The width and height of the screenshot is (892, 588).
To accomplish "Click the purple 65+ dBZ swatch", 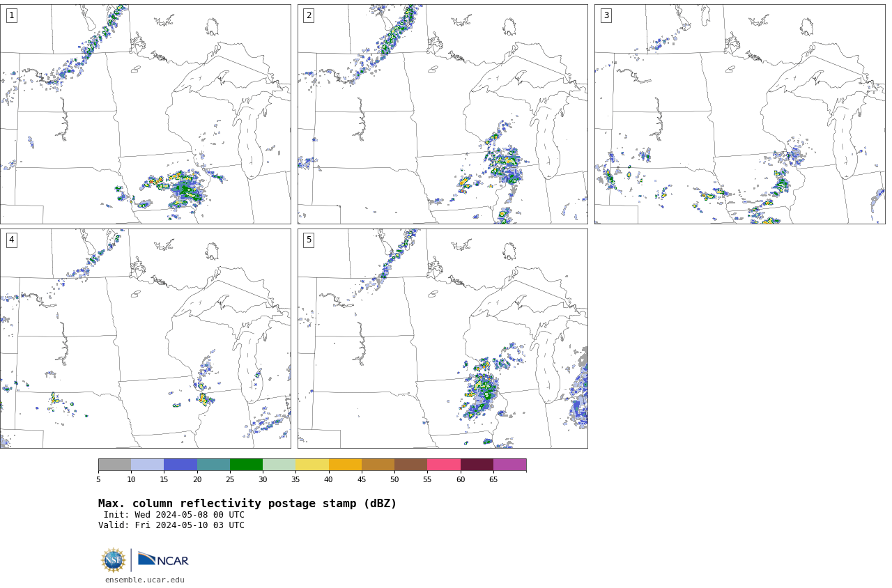I will tap(509, 465).
